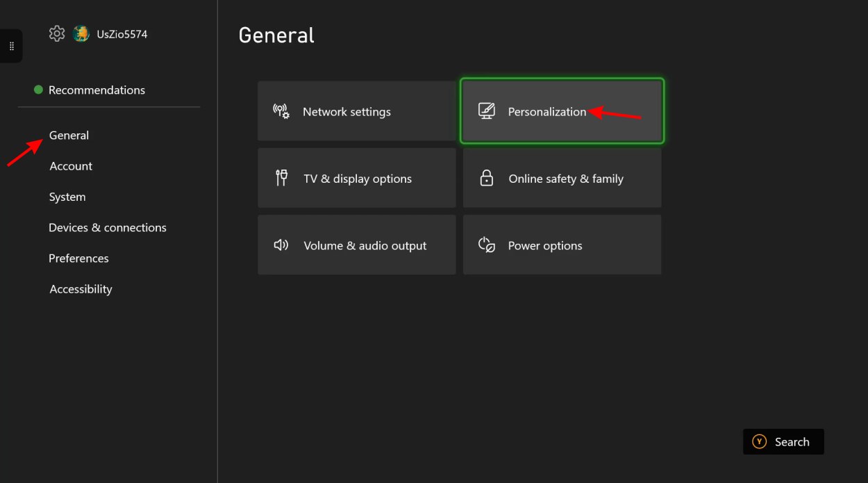Click the TV & display cable icon
Image resolution: width=868 pixels, height=483 pixels.
(x=281, y=178)
